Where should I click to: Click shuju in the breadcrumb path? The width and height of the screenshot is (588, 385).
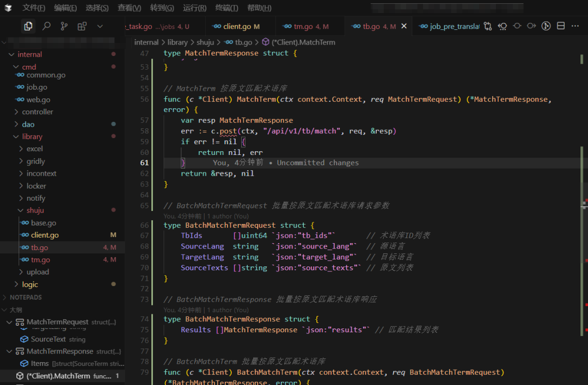204,42
